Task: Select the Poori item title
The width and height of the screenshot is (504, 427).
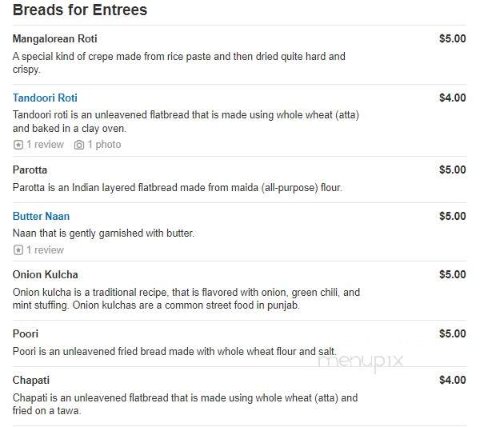Action: click(x=26, y=333)
